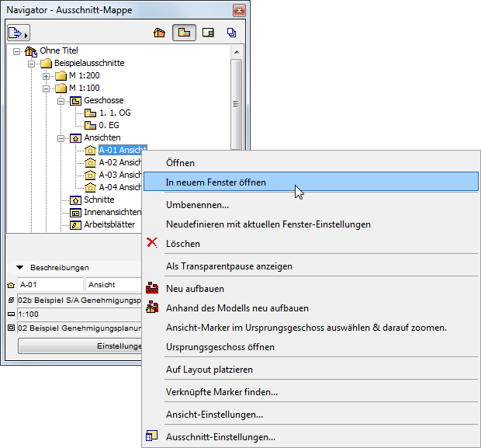Click the Schnitte group icon
The image size is (481, 448).
coord(75,200)
